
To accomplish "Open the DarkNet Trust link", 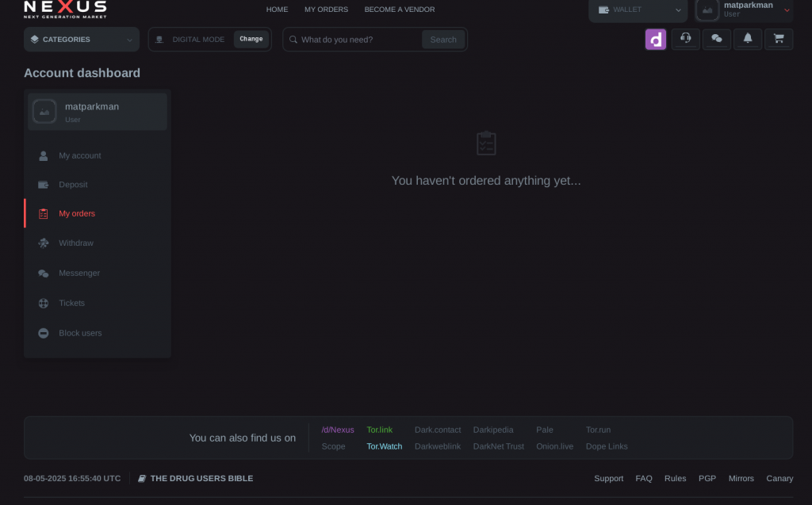I will coord(499,446).
